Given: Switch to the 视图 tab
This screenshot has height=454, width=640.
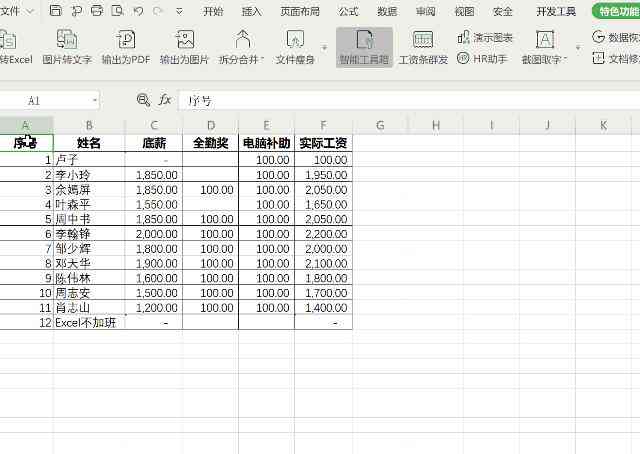Looking at the screenshot, I should click(x=464, y=11).
